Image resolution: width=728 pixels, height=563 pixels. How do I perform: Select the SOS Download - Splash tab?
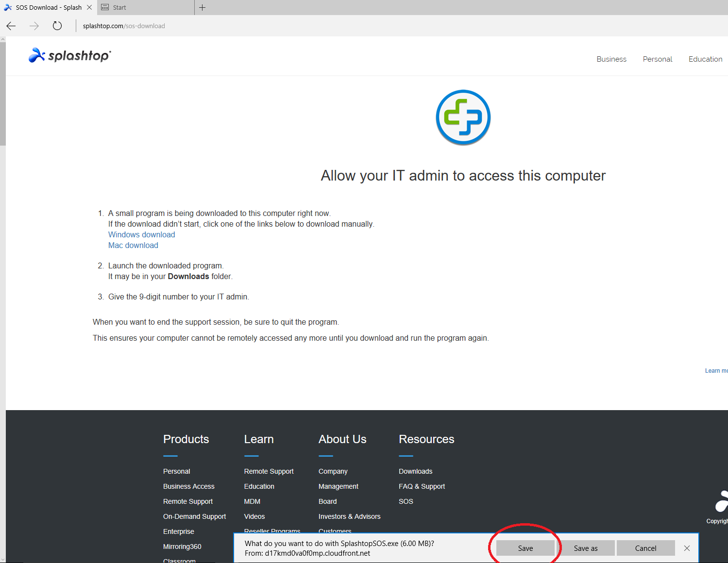coord(49,7)
